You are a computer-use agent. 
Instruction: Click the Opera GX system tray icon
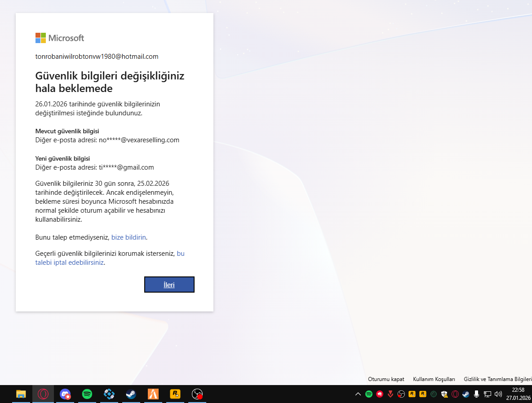[x=455, y=394]
